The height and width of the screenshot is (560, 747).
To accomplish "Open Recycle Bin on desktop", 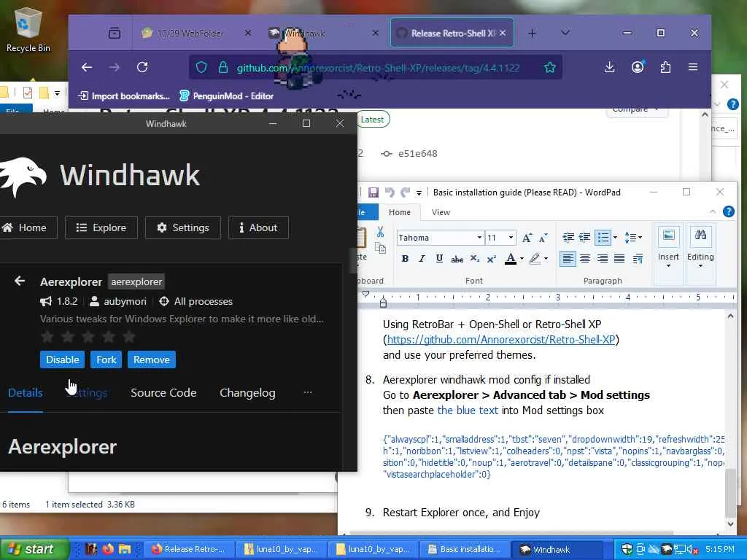I will [28, 29].
